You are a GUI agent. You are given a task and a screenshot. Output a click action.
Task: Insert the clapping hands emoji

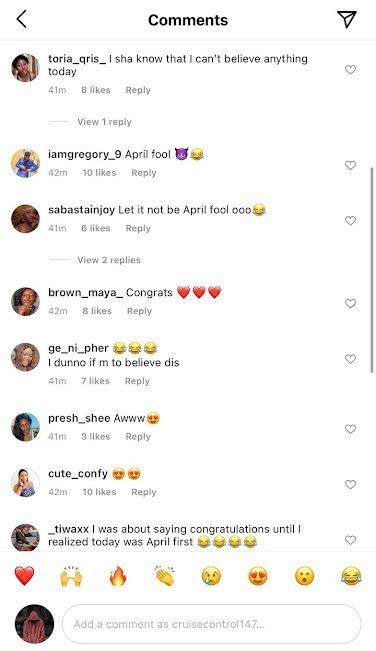click(165, 576)
